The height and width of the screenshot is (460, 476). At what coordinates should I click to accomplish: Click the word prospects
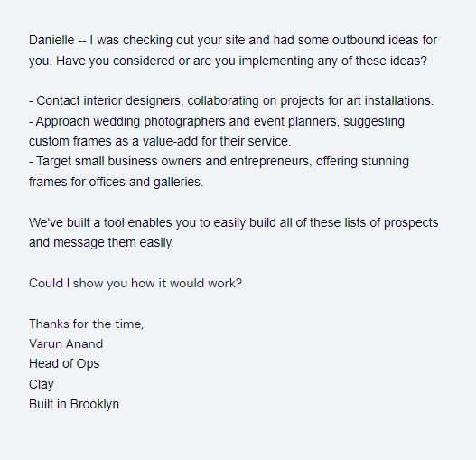[x=411, y=222]
